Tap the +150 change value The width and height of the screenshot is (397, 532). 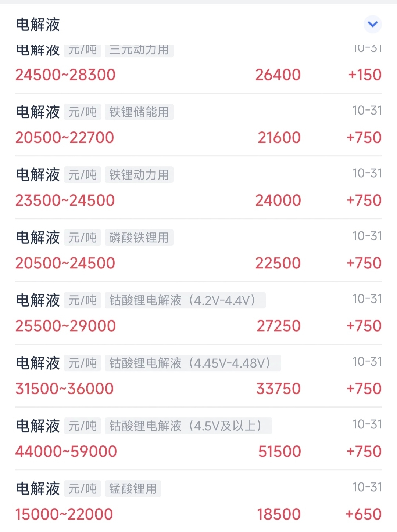[x=365, y=75]
